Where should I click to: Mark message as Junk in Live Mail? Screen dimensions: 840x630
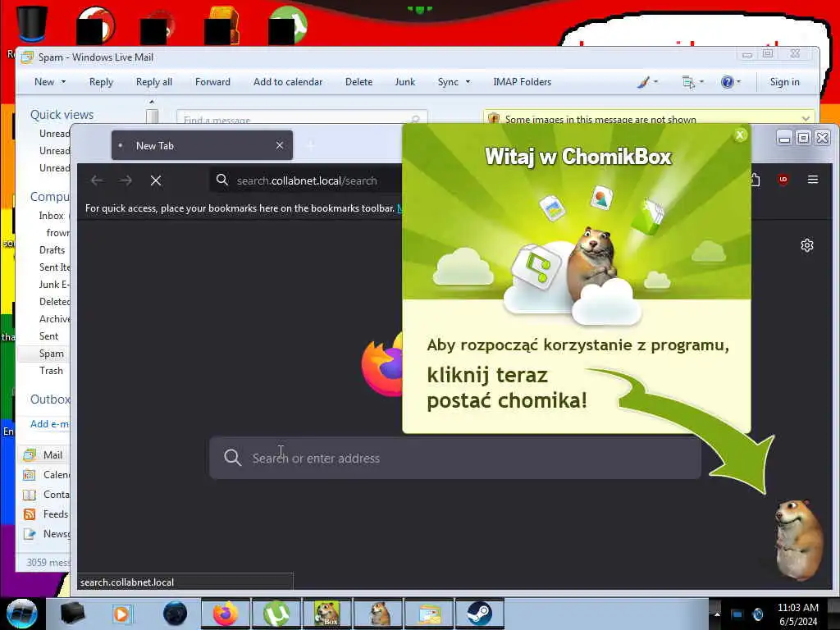click(405, 82)
